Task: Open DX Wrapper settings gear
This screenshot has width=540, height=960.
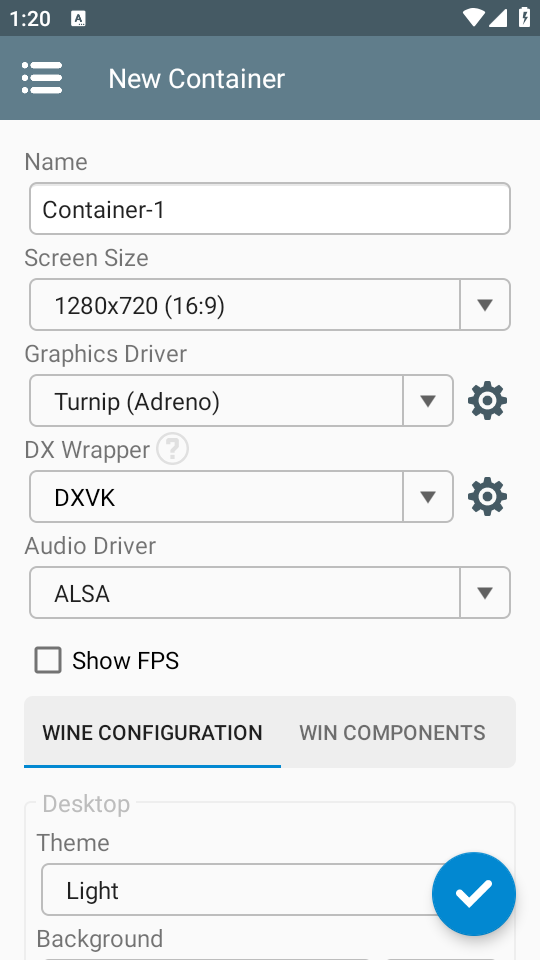Action: pos(487,497)
